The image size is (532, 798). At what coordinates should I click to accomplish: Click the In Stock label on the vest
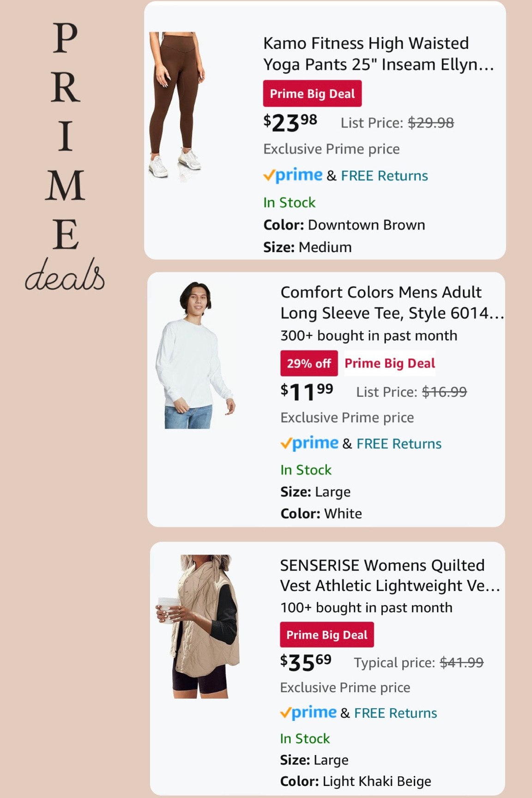pyautogui.click(x=304, y=738)
